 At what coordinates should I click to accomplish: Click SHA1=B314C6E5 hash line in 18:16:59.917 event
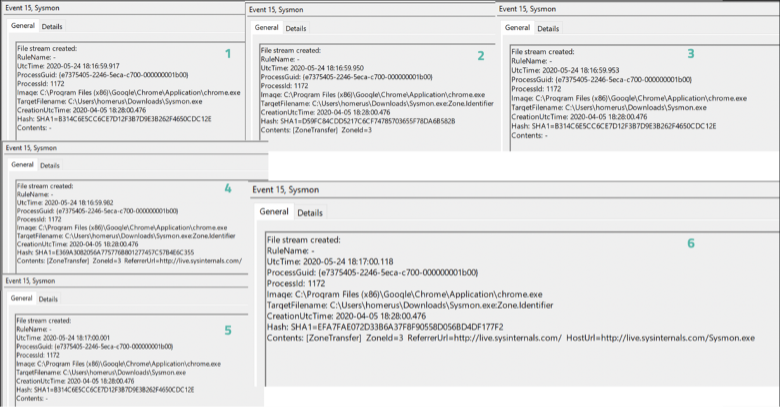click(114, 119)
